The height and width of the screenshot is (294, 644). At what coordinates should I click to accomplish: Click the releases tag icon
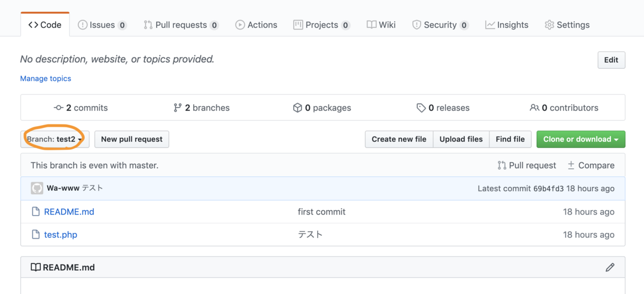421,107
